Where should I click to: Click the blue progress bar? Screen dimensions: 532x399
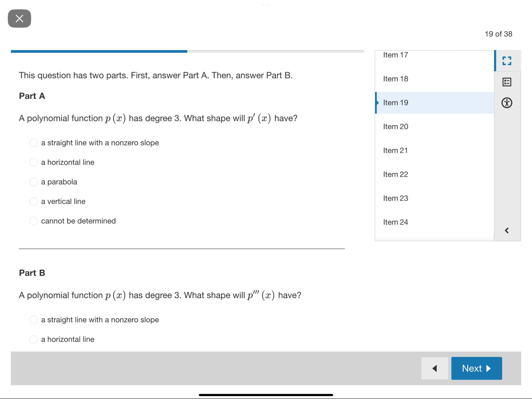tap(99, 51)
